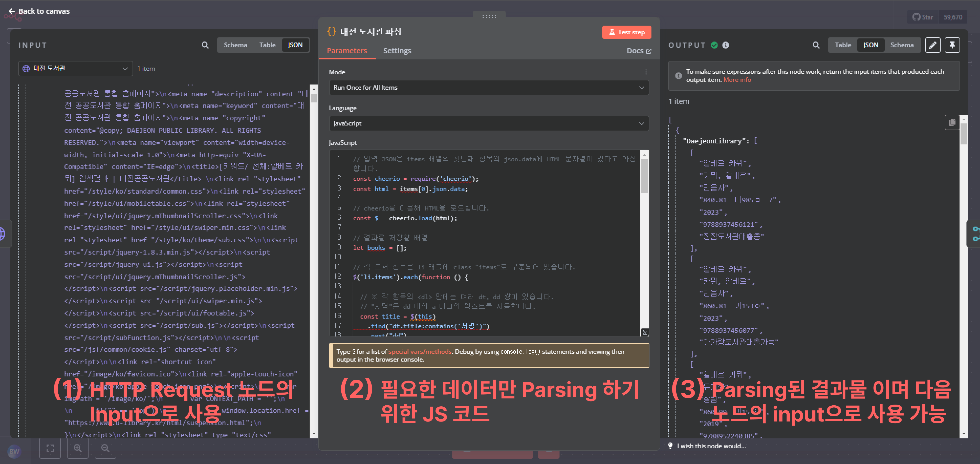Open the 대전 도서관 input node selector

click(x=75, y=69)
